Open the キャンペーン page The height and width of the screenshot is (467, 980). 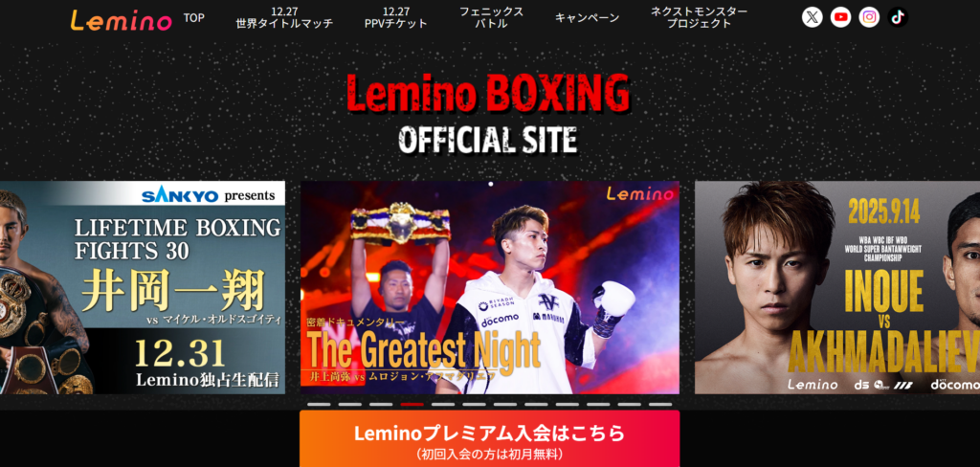[587, 17]
